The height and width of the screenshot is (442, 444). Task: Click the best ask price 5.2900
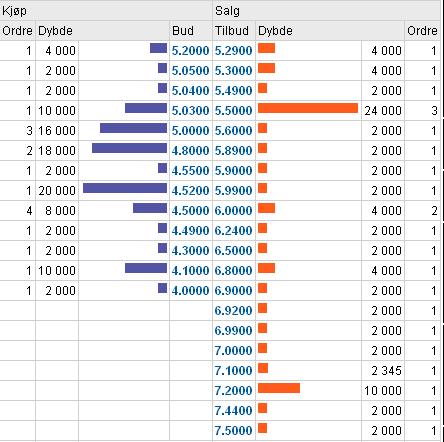point(233,51)
